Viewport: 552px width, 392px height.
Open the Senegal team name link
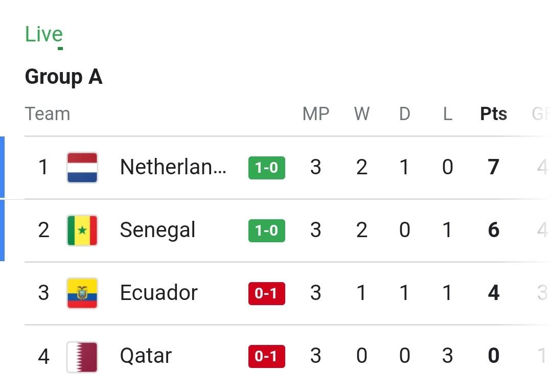tap(157, 230)
